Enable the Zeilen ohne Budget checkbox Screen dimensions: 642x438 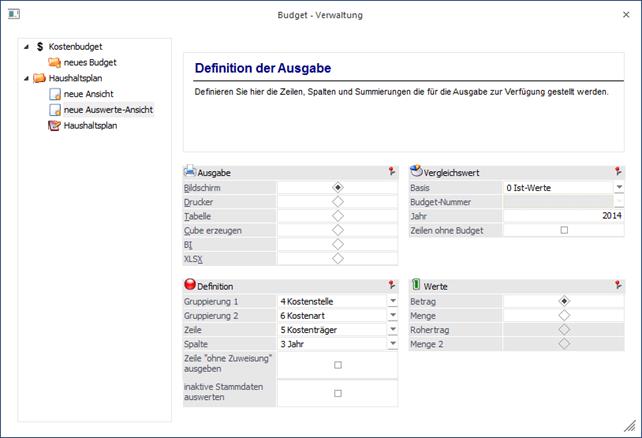(x=564, y=230)
